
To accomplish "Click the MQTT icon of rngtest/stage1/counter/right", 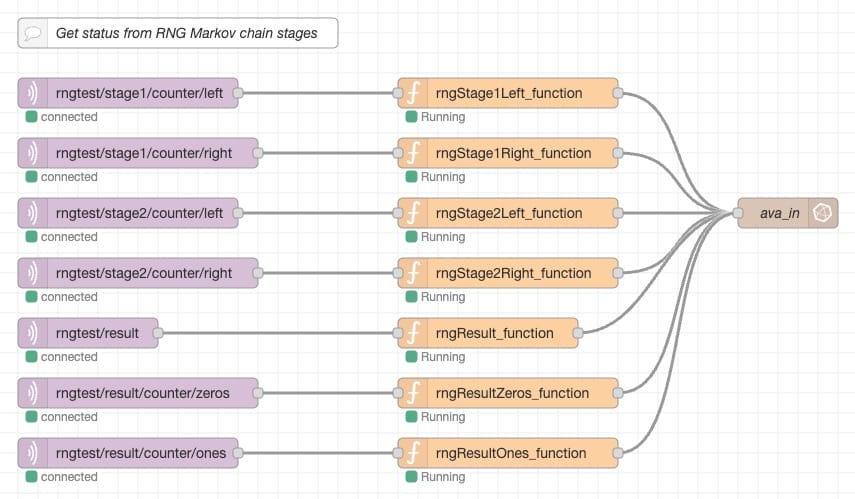I will (x=33, y=153).
